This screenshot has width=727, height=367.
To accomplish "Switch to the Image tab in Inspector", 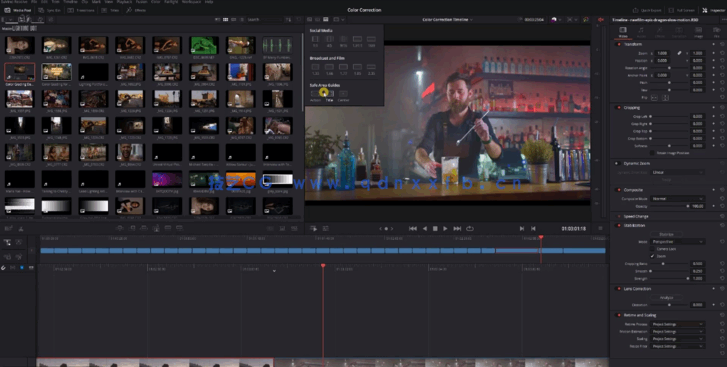I will pos(698,32).
